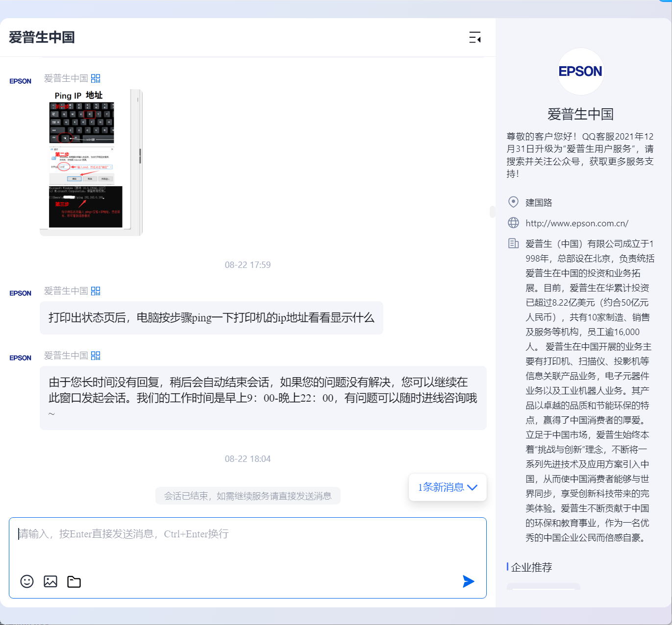Click the grid icon above the ping instruction message
672x625 pixels.
96,291
